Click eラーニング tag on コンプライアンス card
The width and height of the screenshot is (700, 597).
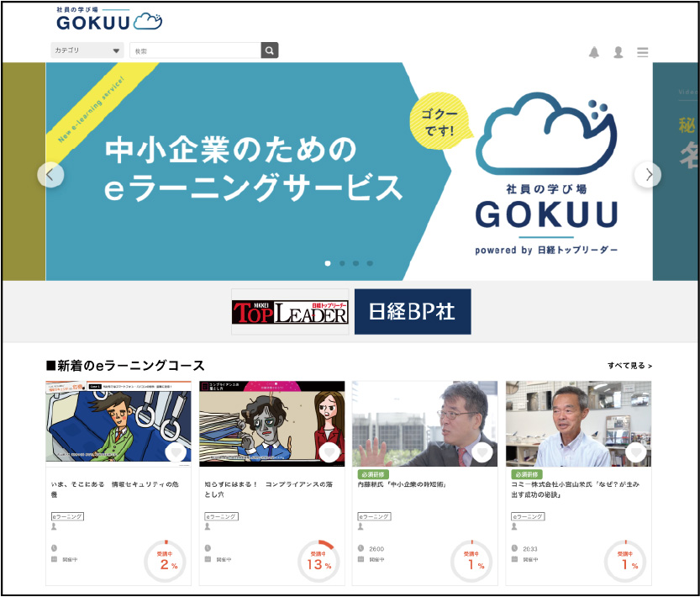click(x=222, y=516)
